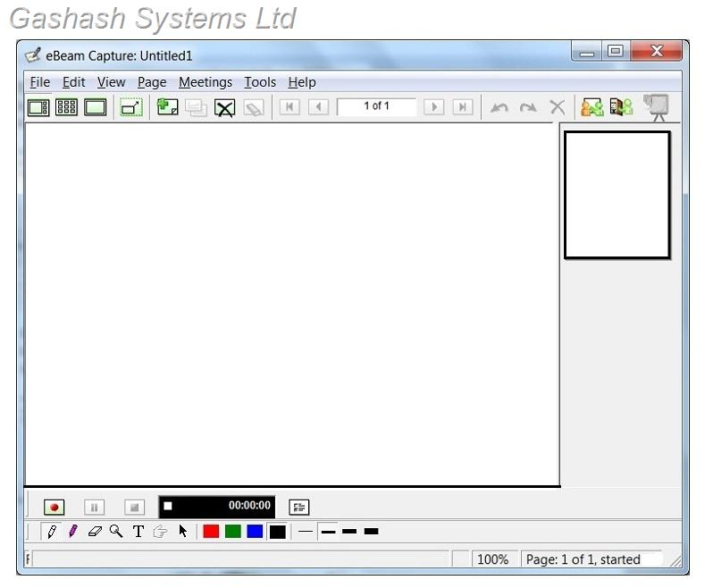Maximize the eBeam Capture window

pyautogui.click(x=616, y=52)
